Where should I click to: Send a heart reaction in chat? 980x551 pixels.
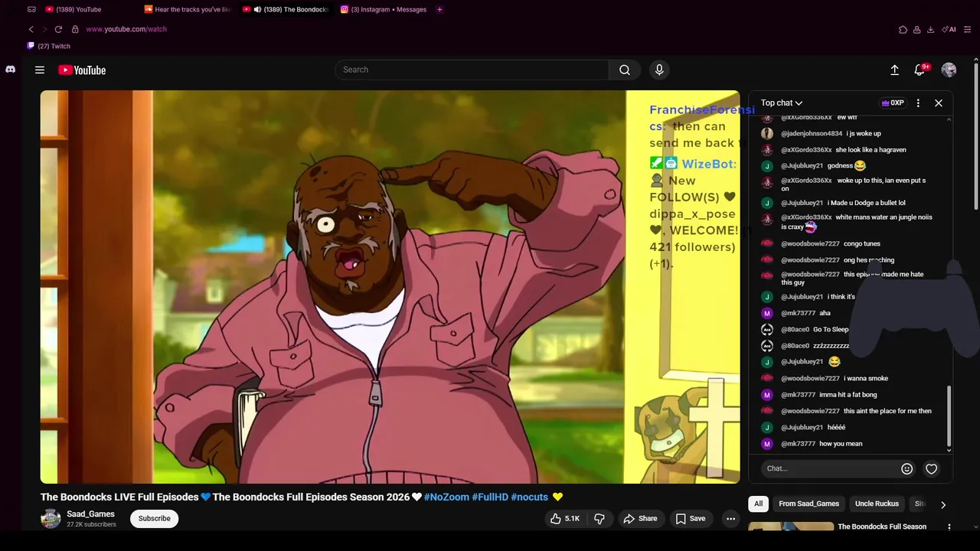(x=932, y=468)
